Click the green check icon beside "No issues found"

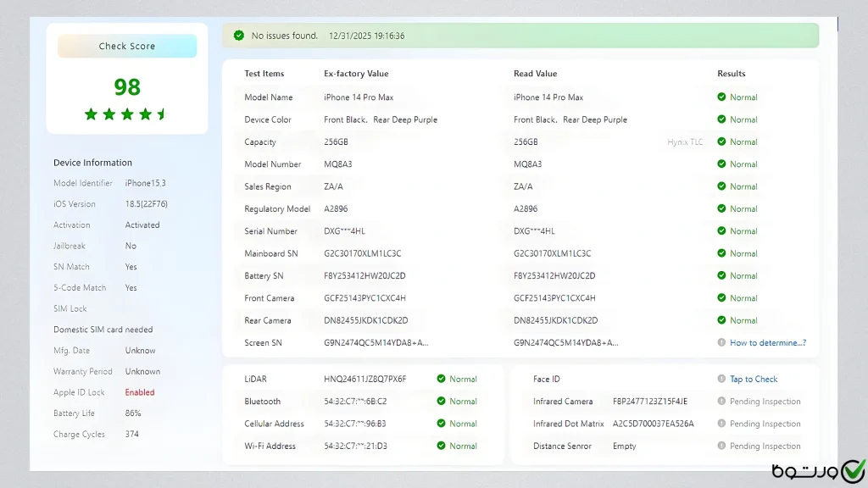(237, 36)
